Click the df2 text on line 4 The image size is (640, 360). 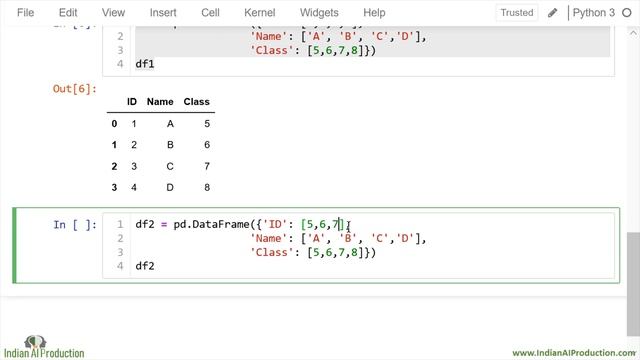tap(145, 266)
